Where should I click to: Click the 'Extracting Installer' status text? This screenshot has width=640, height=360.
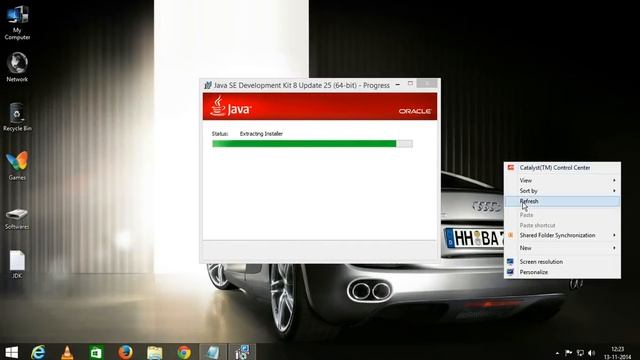(x=261, y=134)
